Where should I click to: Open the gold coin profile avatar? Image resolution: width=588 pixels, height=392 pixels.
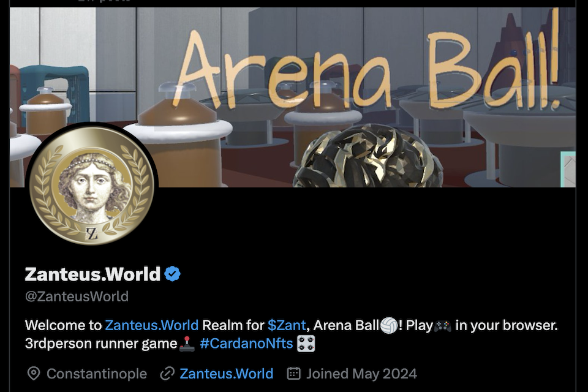[x=91, y=185]
